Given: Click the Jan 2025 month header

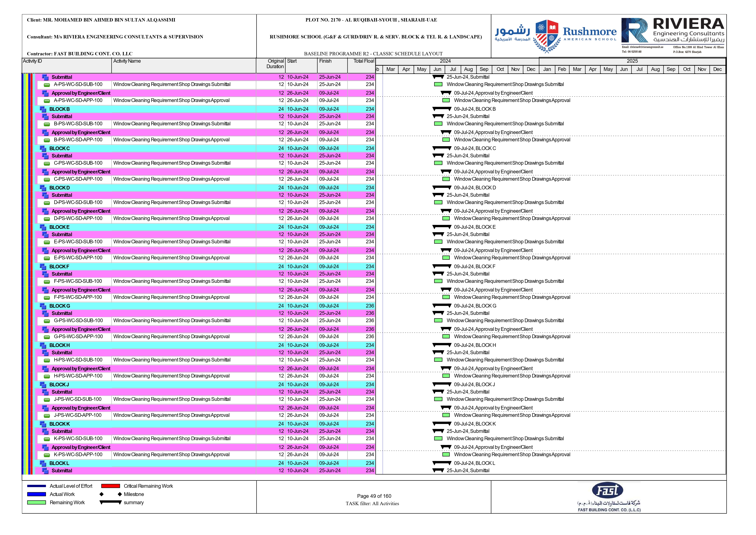Looking at the screenshot, I should 547,70.
